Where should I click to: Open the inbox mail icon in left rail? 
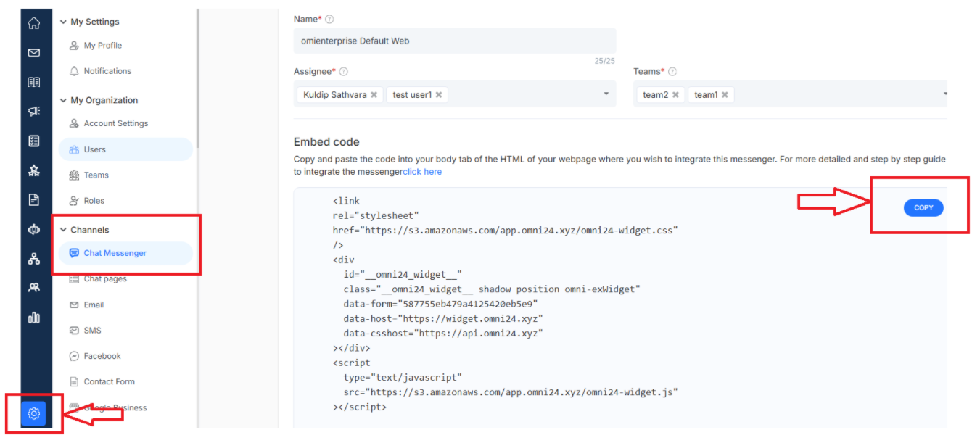(33, 53)
